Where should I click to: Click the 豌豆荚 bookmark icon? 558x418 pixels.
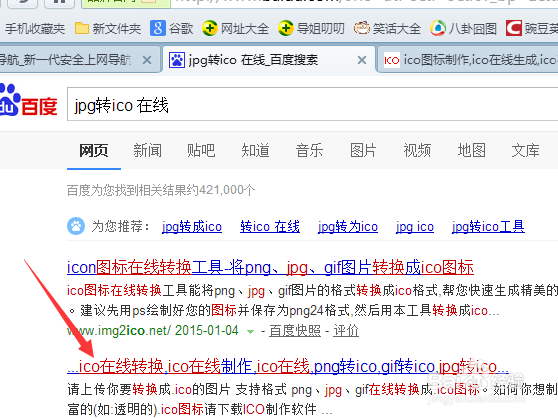tap(514, 28)
